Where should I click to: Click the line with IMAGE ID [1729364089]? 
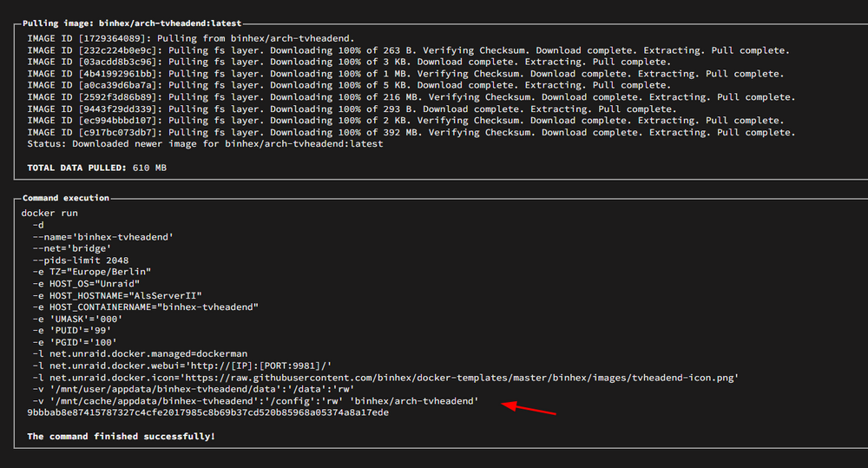[x=191, y=38]
